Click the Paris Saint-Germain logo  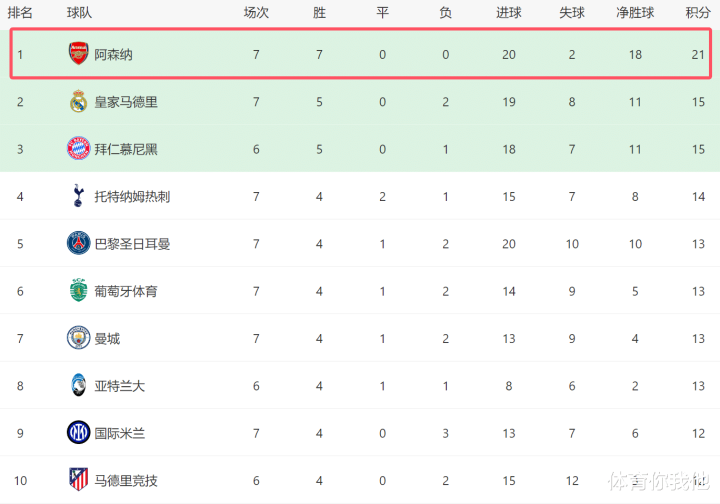(x=78, y=243)
